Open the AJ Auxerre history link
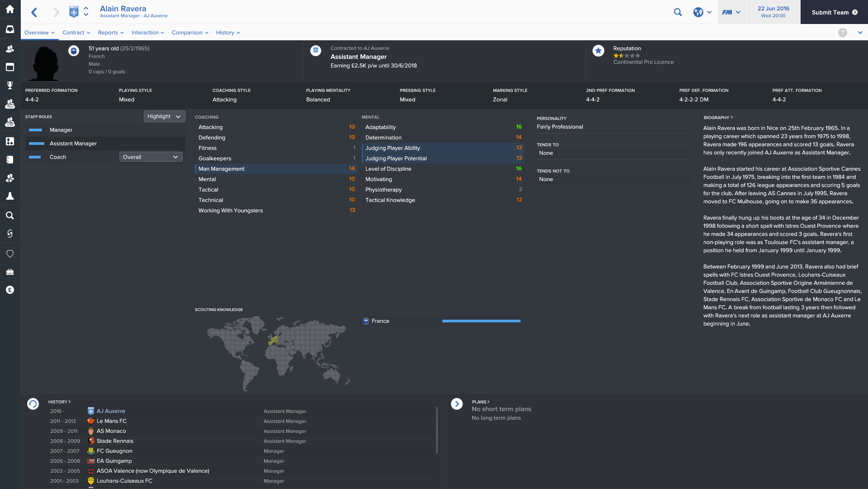Viewport: 868px width, 489px height. [111, 411]
